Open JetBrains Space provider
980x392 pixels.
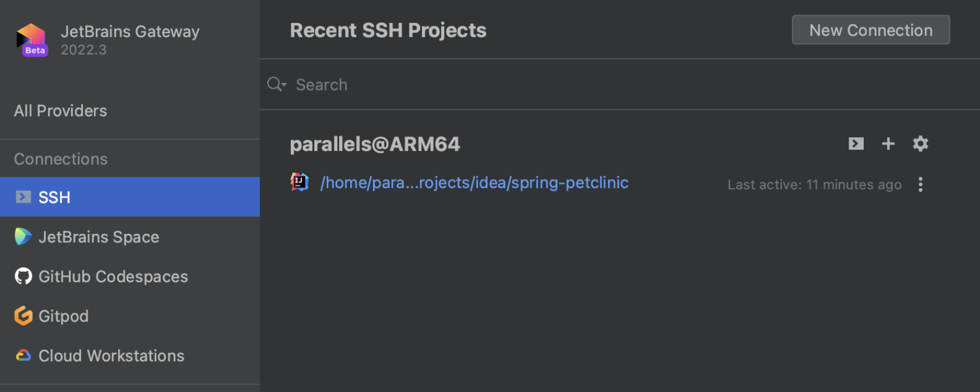(99, 237)
